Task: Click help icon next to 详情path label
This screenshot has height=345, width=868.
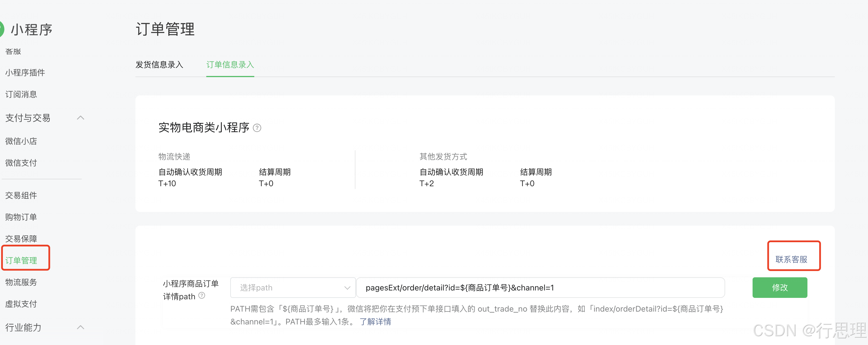Action: [x=201, y=296]
